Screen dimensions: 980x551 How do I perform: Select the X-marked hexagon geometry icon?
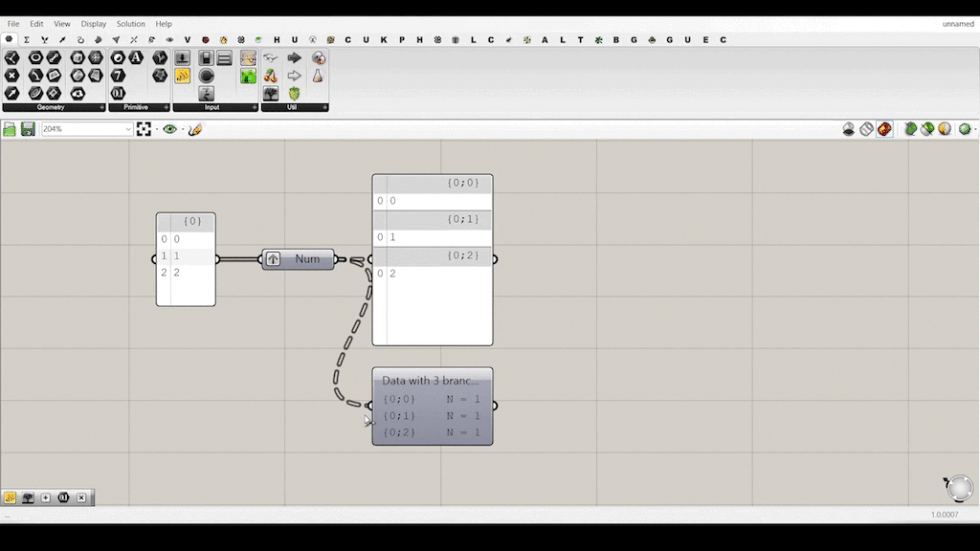11,76
